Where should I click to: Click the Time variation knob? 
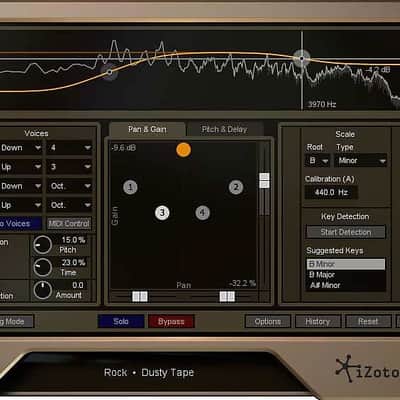tap(43, 267)
